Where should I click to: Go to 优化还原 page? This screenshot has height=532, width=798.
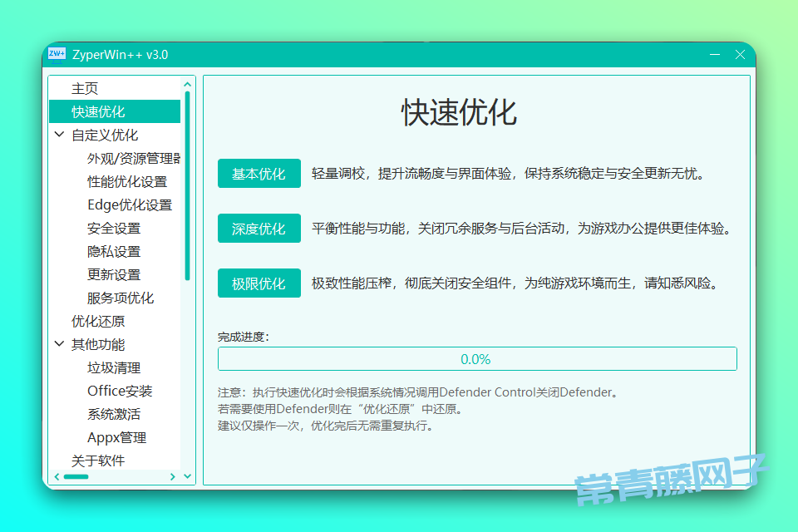(98, 321)
